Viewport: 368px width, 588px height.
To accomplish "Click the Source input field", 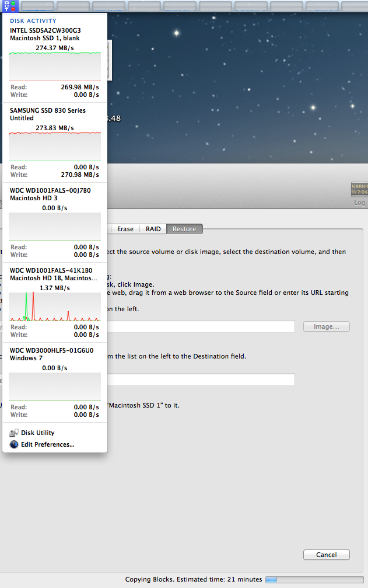I will pyautogui.click(x=201, y=326).
